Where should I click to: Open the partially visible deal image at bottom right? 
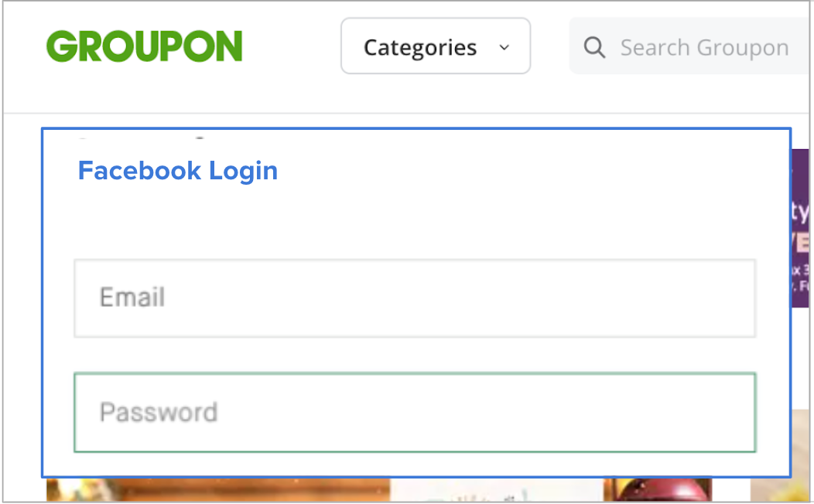click(x=780, y=489)
